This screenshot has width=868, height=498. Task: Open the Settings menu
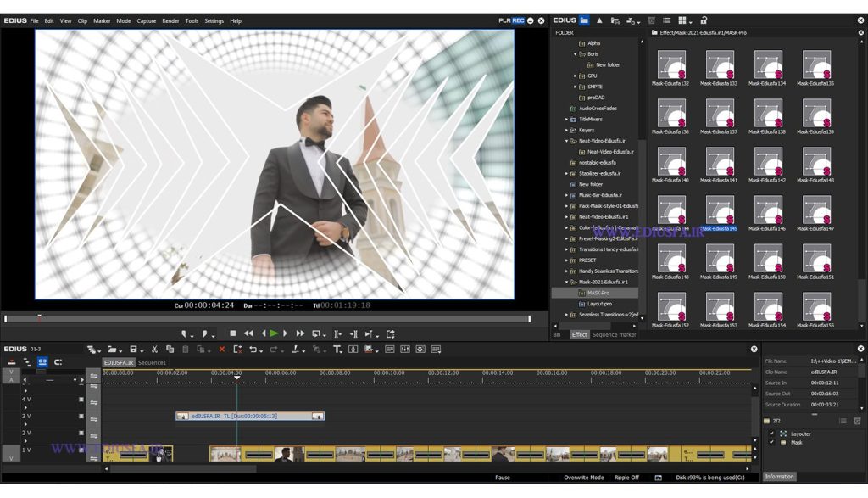(214, 21)
